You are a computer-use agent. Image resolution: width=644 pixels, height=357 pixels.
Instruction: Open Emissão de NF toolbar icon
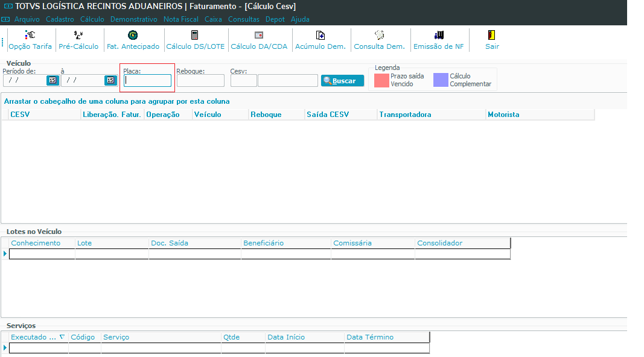pyautogui.click(x=439, y=35)
